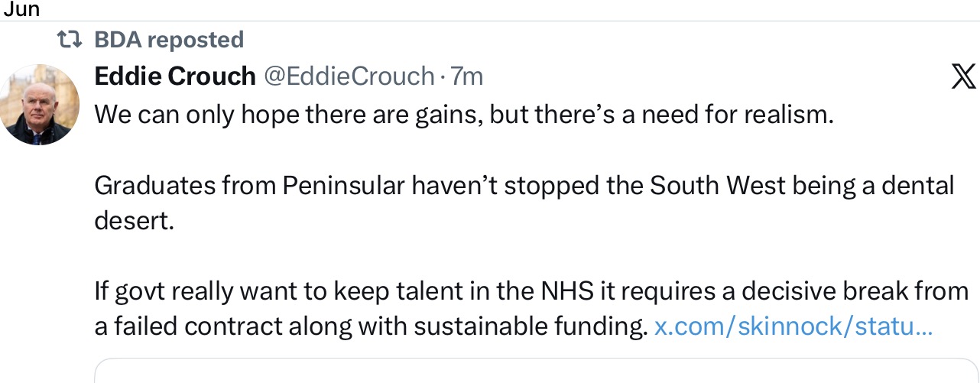Click the repost arrows icon beside BDA
The image size is (980, 383).
[x=71, y=40]
